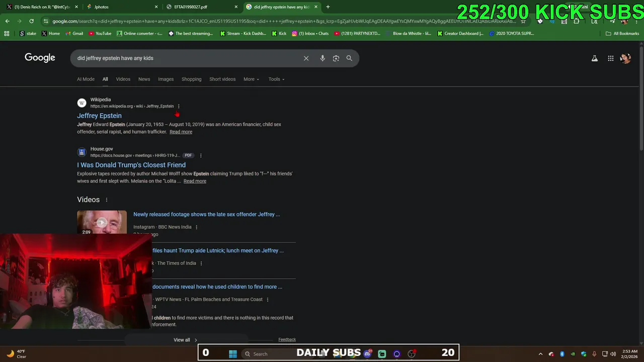Expand the Tools dropdown
The width and height of the screenshot is (644, 362).
276,79
